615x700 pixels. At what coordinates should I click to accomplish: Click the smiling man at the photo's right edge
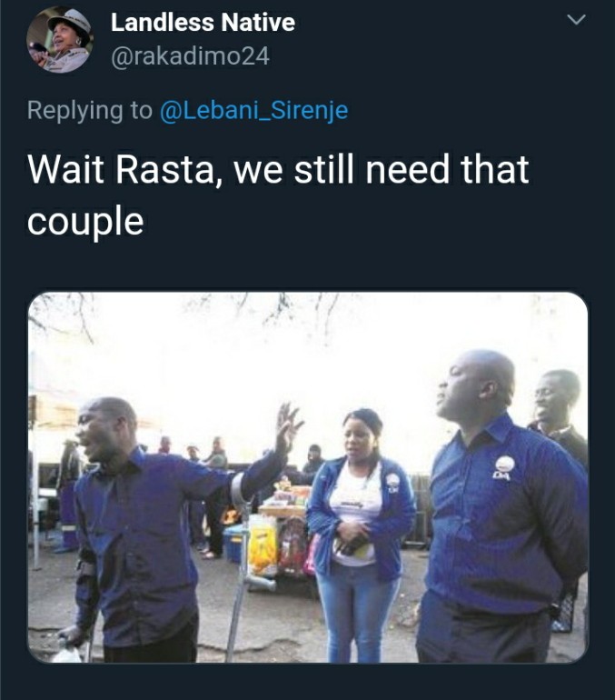click(560, 415)
